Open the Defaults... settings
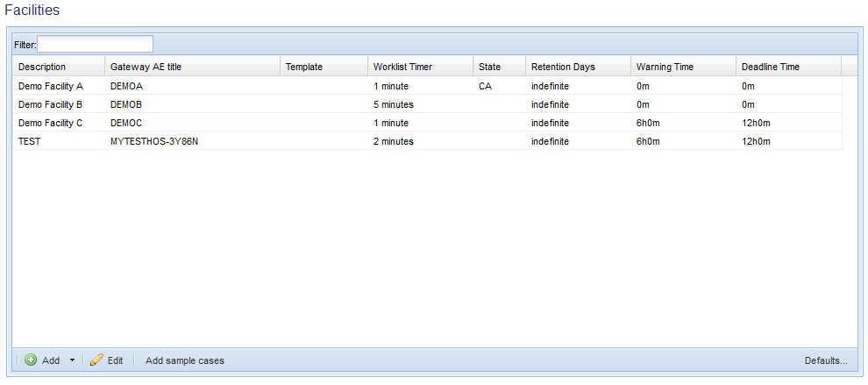The height and width of the screenshot is (385, 868). click(826, 360)
